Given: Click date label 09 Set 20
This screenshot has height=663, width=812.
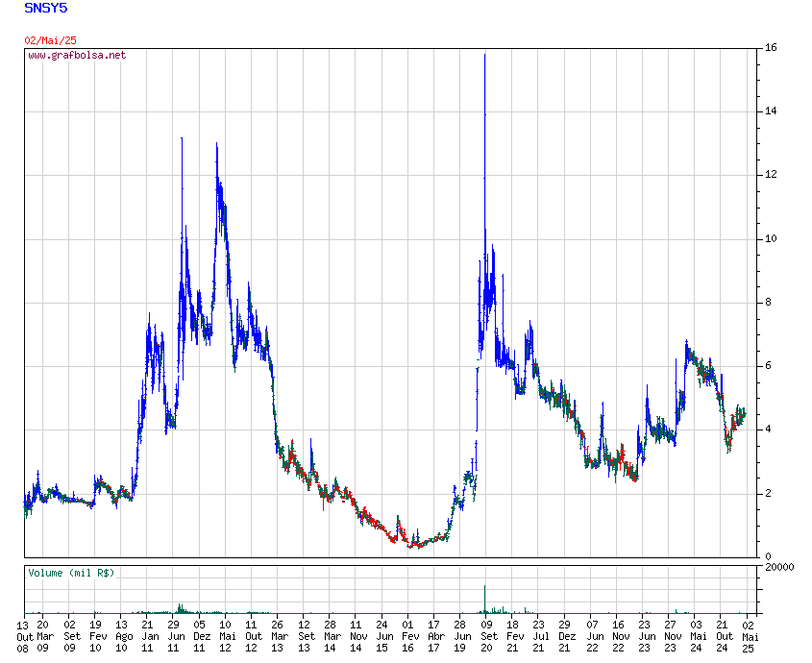Looking at the screenshot, I should [487, 637].
